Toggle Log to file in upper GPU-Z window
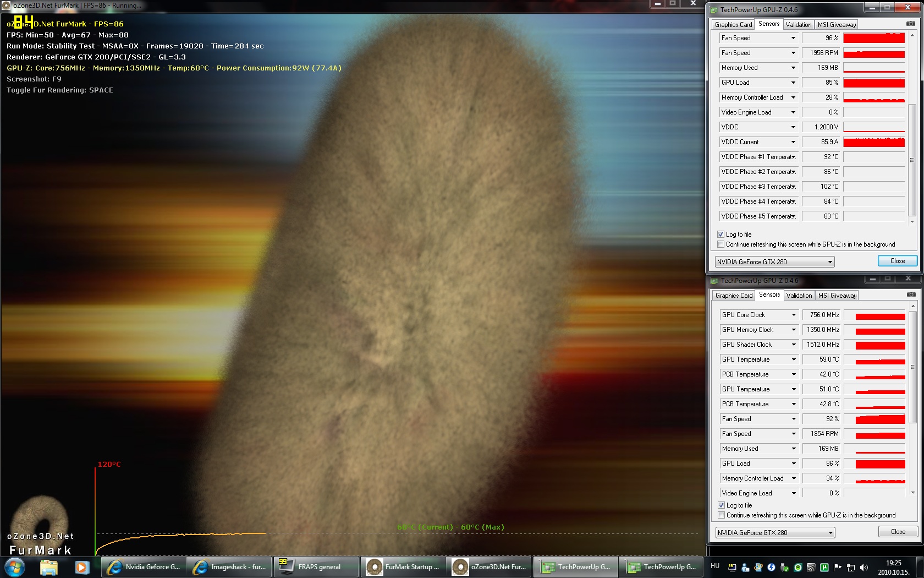This screenshot has width=924, height=578. click(x=721, y=235)
